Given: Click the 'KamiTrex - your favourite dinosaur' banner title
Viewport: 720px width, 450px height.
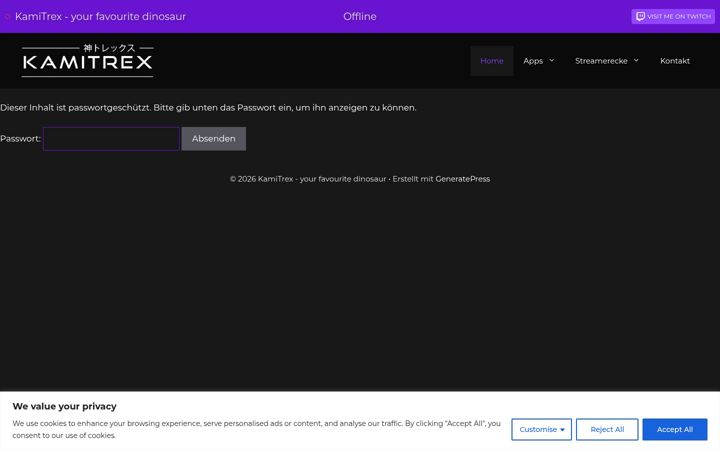Looking at the screenshot, I should 100,17.
